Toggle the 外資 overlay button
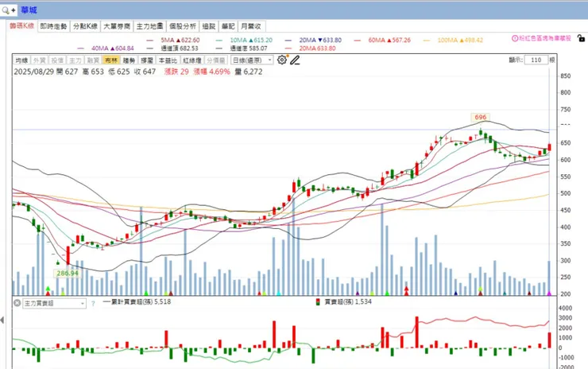The width and height of the screenshot is (588, 369). (40, 60)
